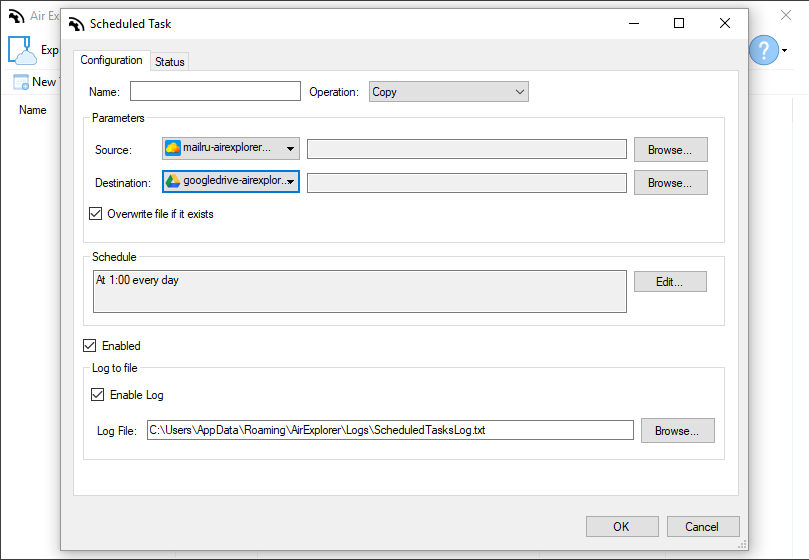Screen dimensions: 809x560
Task: Expand the Source account dropdown
Action: click(231, 149)
